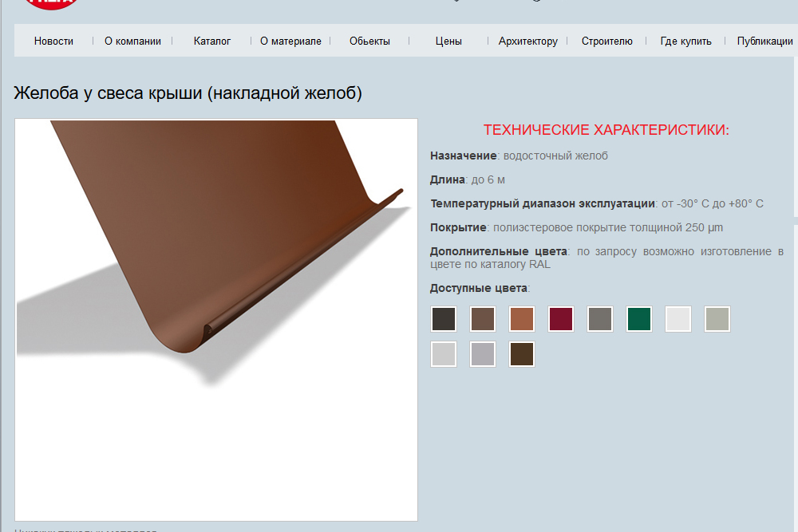
Task: Choose the white color swatch
Action: click(678, 319)
